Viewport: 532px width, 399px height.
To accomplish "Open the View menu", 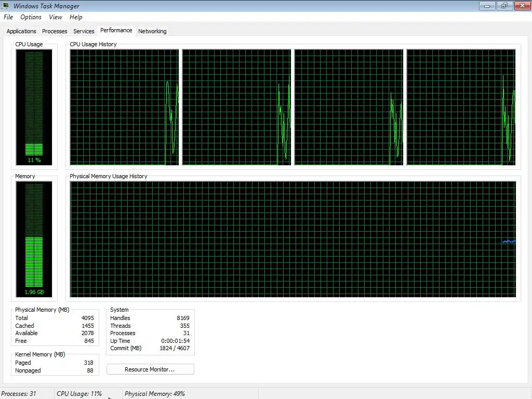I will click(x=55, y=17).
